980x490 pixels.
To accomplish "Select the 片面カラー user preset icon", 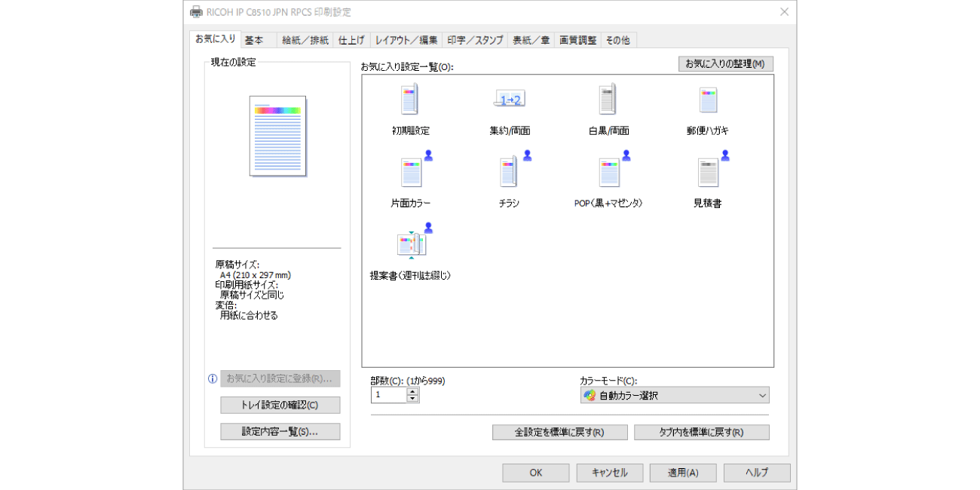I will pyautogui.click(x=411, y=173).
